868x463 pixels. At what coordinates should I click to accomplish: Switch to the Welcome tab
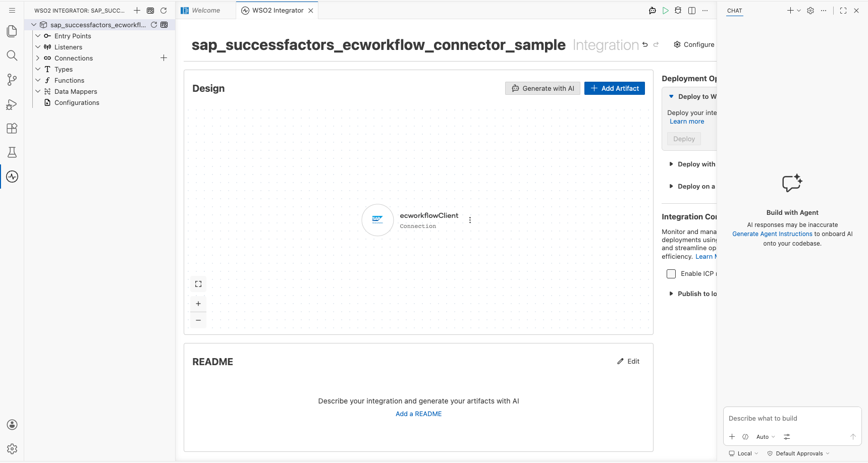coord(206,11)
